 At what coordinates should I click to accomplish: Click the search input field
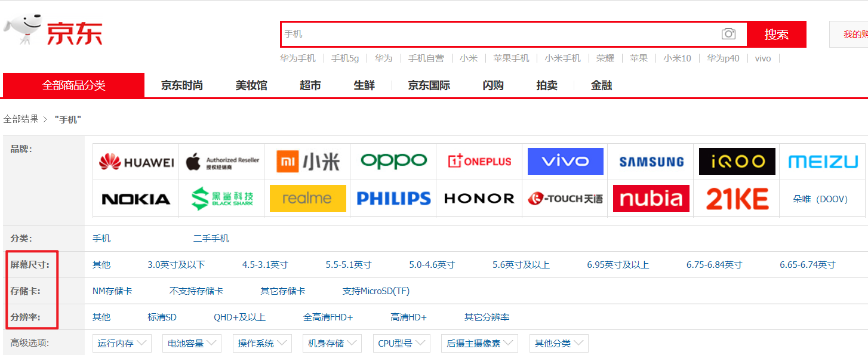[513, 34]
